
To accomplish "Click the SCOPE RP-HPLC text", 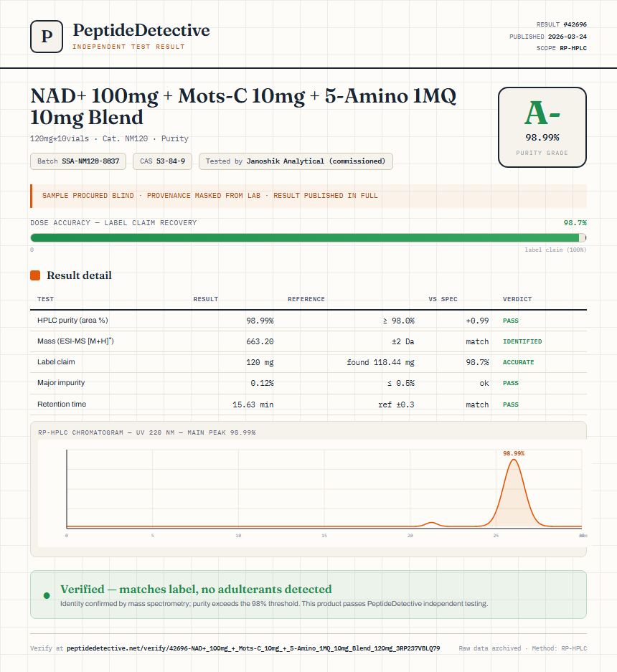I will (561, 49).
